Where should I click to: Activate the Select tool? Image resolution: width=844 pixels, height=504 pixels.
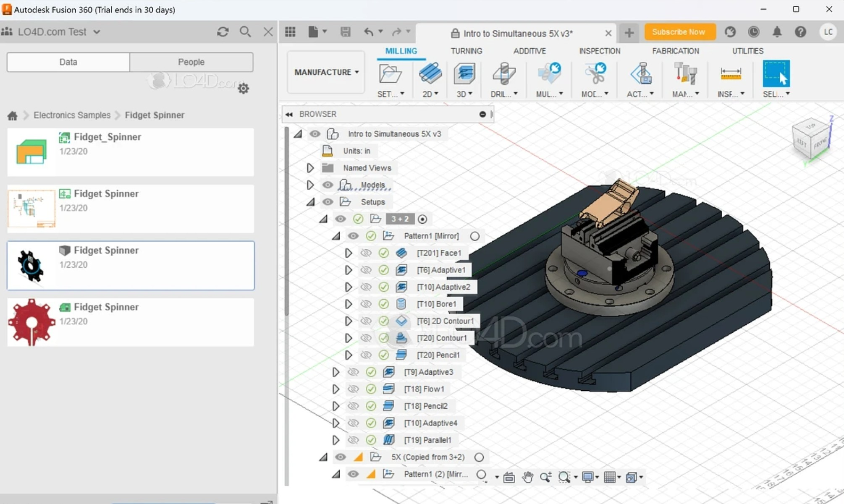[776, 74]
